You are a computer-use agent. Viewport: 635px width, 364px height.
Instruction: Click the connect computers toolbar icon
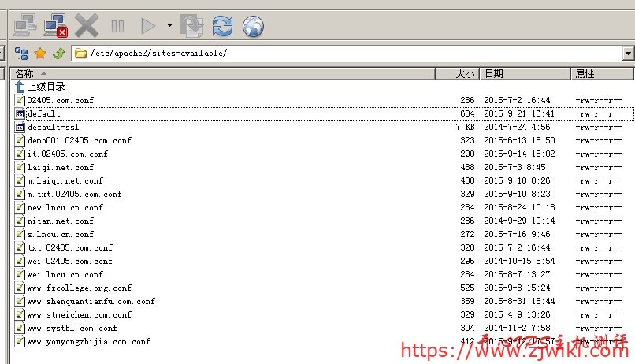24,26
